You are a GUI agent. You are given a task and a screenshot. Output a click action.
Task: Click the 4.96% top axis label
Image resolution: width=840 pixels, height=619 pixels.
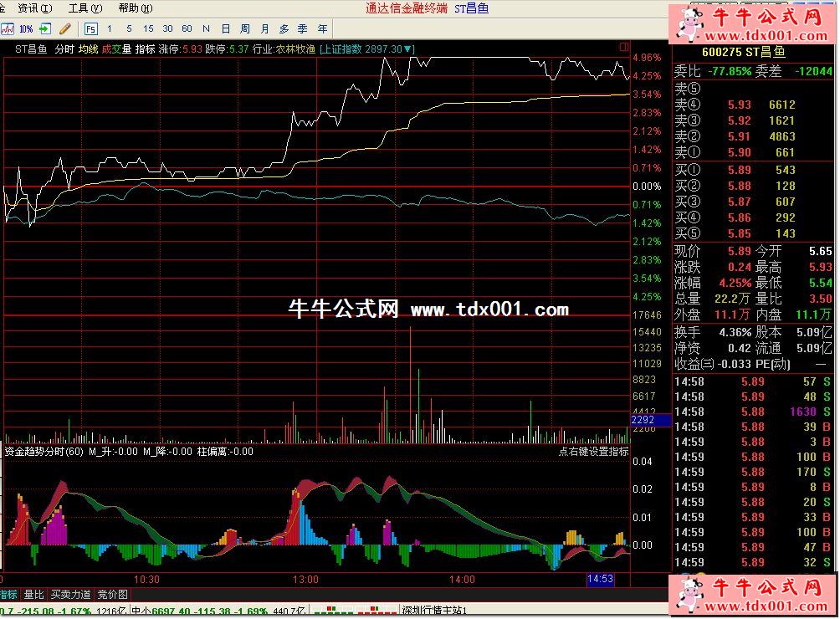click(647, 58)
